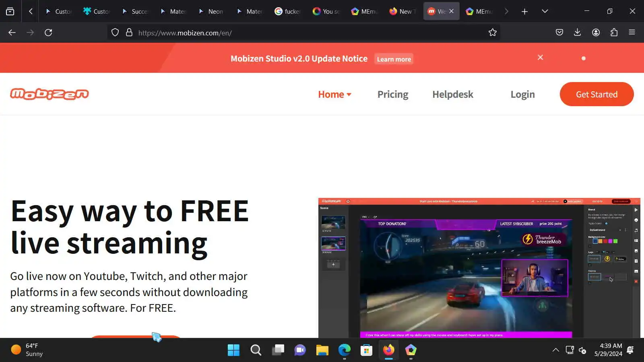Open the Pricing page
The width and height of the screenshot is (644, 362).
pyautogui.click(x=393, y=95)
